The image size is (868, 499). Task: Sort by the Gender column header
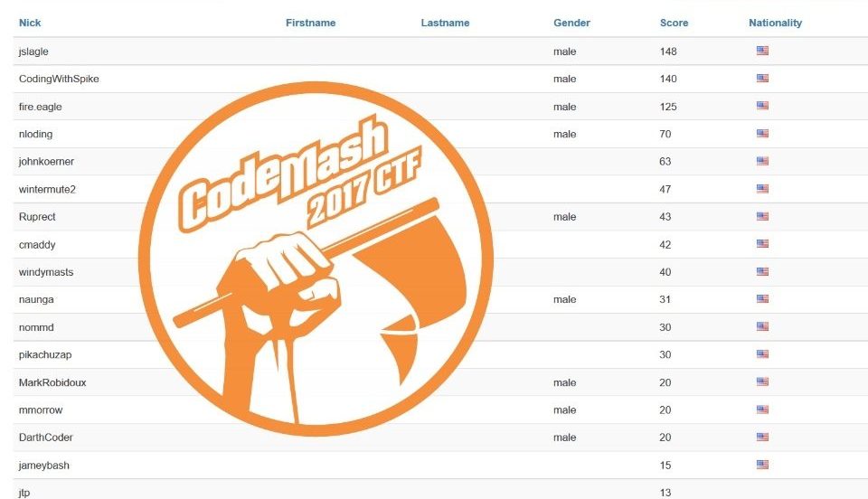point(571,23)
